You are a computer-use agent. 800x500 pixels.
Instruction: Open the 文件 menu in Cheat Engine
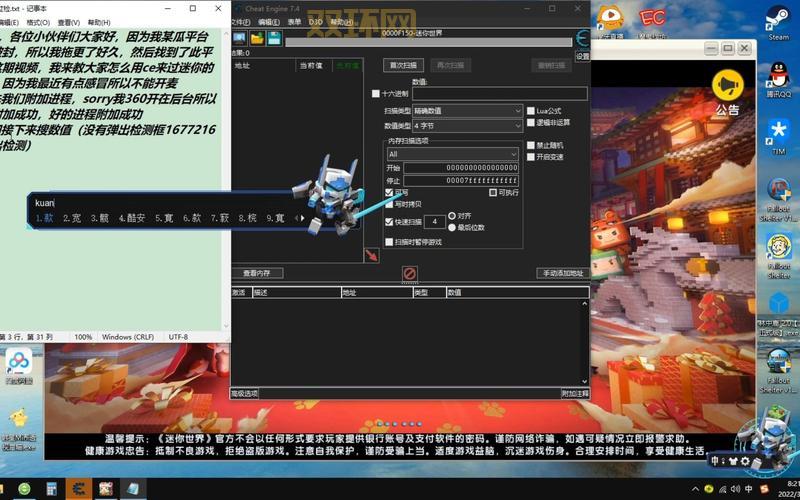coord(240,22)
